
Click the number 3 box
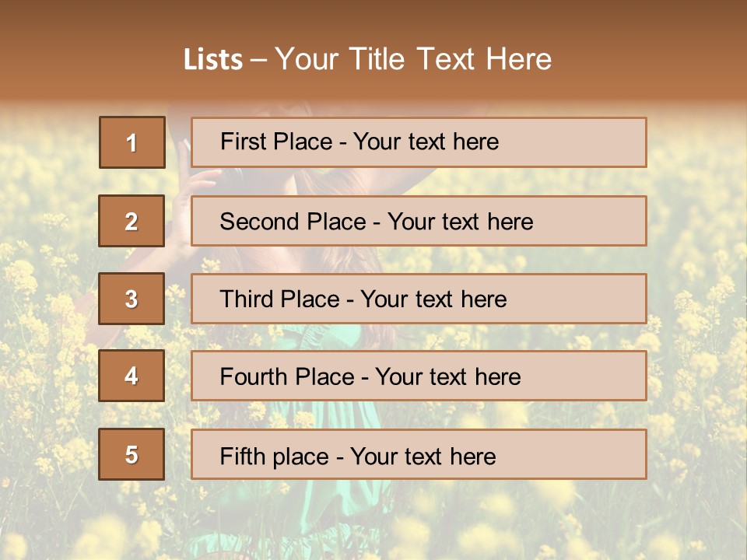pos(132,299)
